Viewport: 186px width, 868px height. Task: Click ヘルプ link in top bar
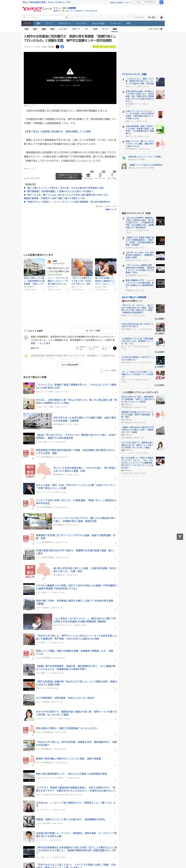(127, 2)
